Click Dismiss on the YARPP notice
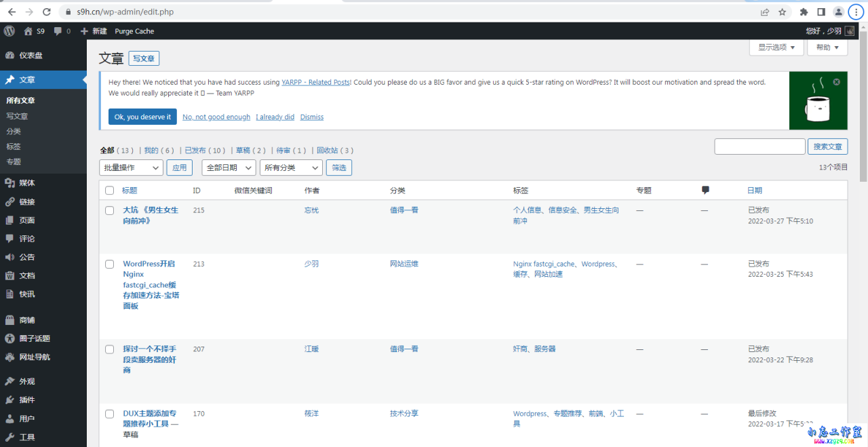Screen dimensions: 868x447 pos(311,117)
